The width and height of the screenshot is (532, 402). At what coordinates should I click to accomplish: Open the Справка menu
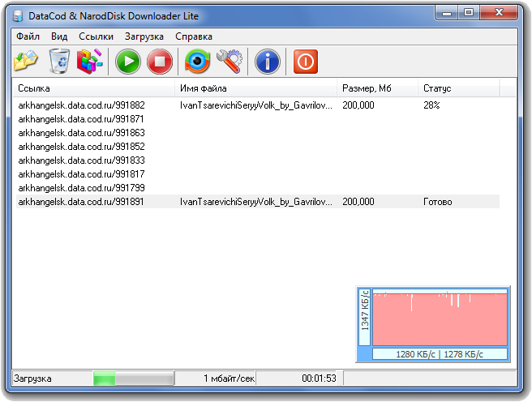click(194, 36)
